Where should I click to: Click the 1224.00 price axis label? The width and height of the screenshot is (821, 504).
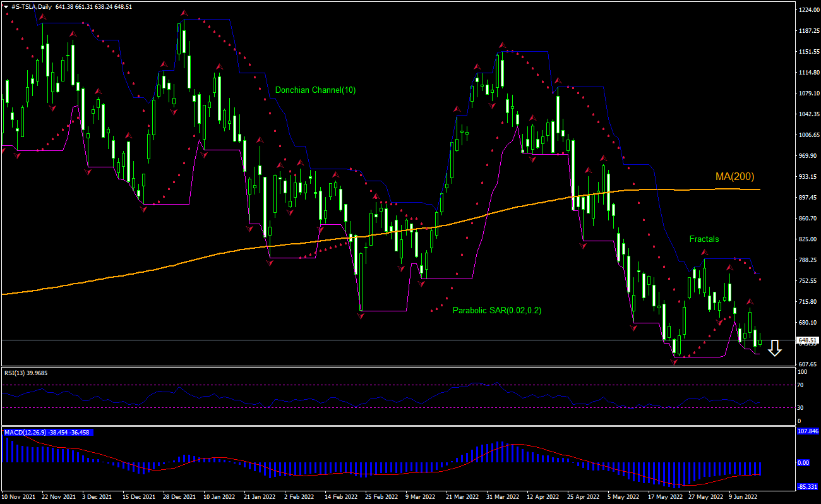pyautogui.click(x=808, y=10)
